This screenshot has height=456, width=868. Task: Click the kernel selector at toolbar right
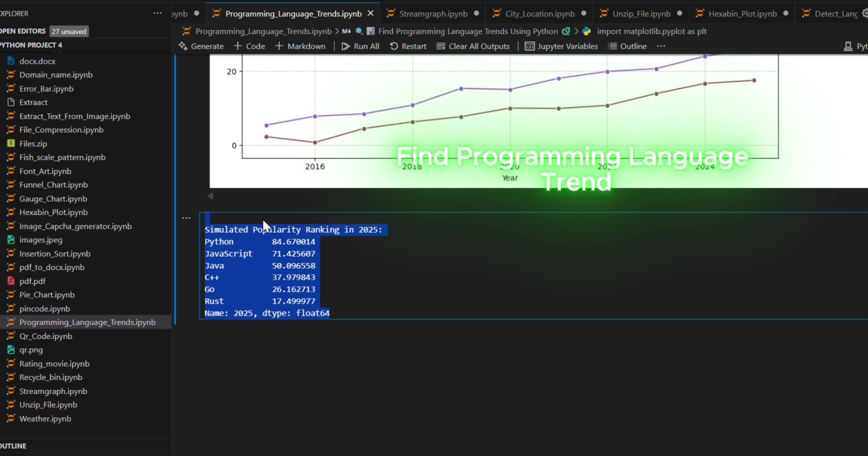coord(855,46)
